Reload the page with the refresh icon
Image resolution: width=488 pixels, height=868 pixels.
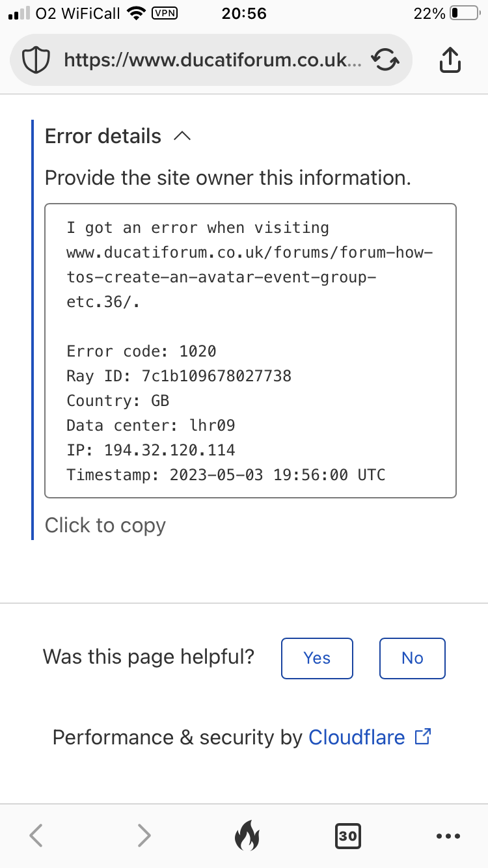(385, 61)
